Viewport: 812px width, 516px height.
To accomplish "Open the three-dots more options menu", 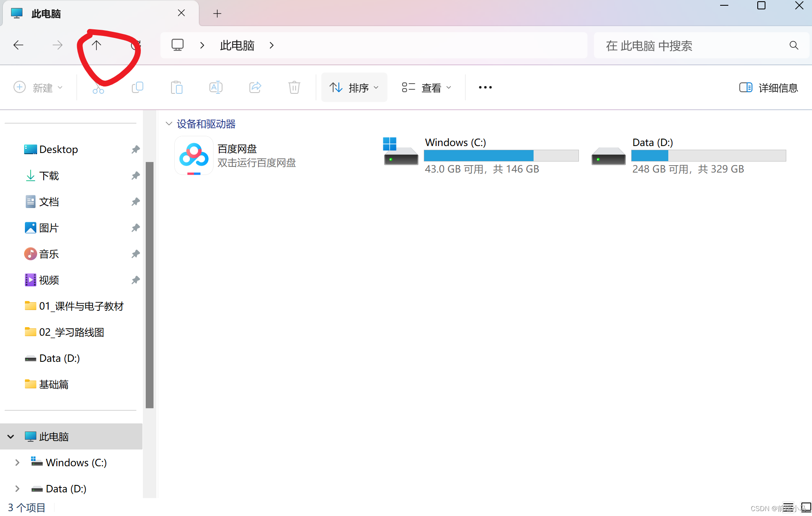I will (485, 88).
